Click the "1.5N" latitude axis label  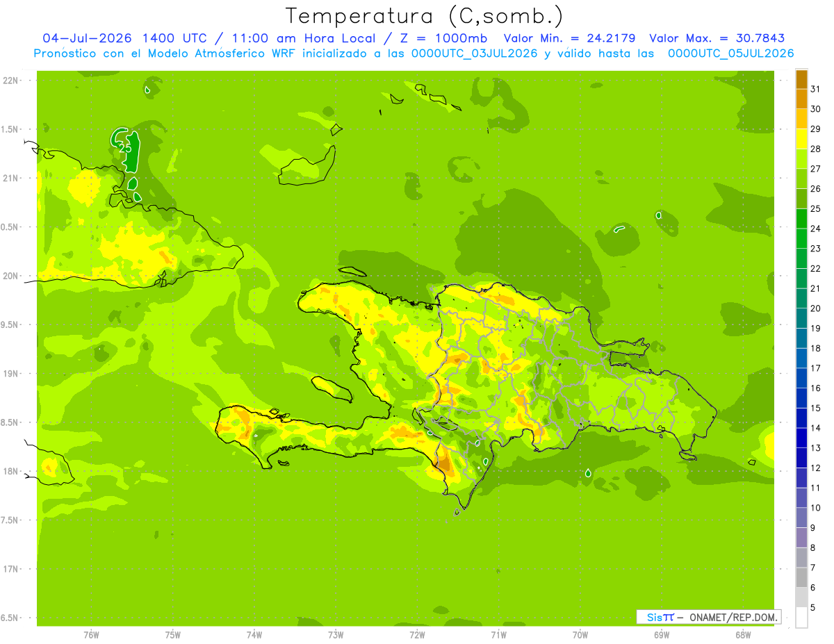click(10, 129)
